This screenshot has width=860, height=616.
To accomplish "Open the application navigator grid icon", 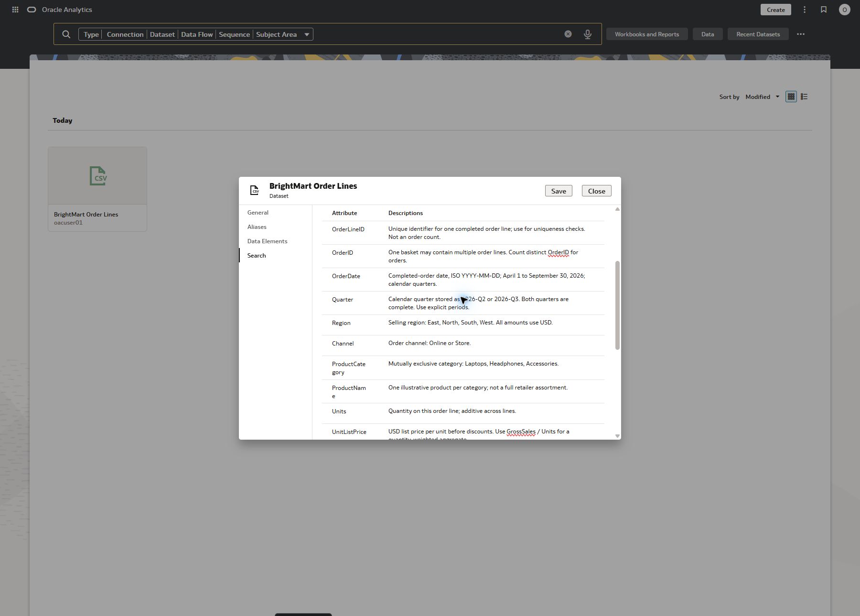I will click(15, 10).
